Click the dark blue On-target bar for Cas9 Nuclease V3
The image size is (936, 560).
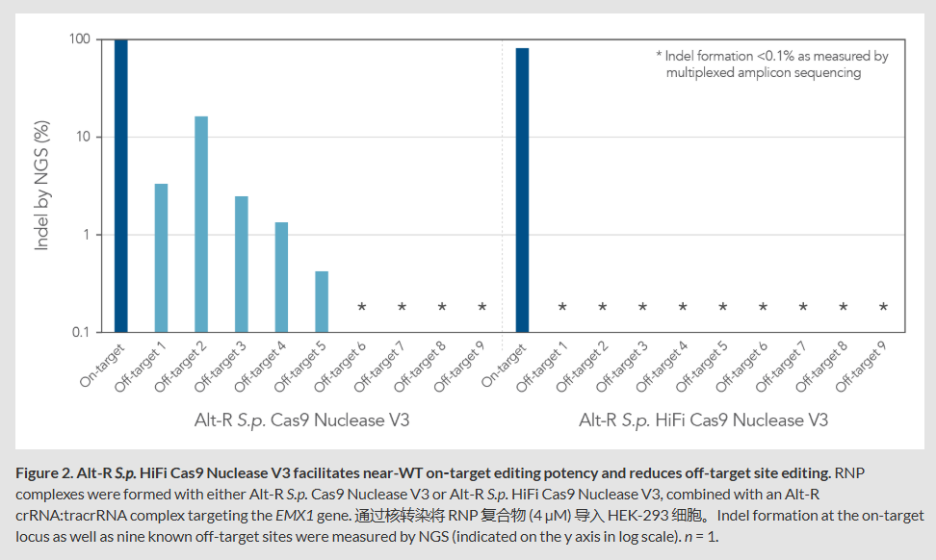(x=120, y=186)
